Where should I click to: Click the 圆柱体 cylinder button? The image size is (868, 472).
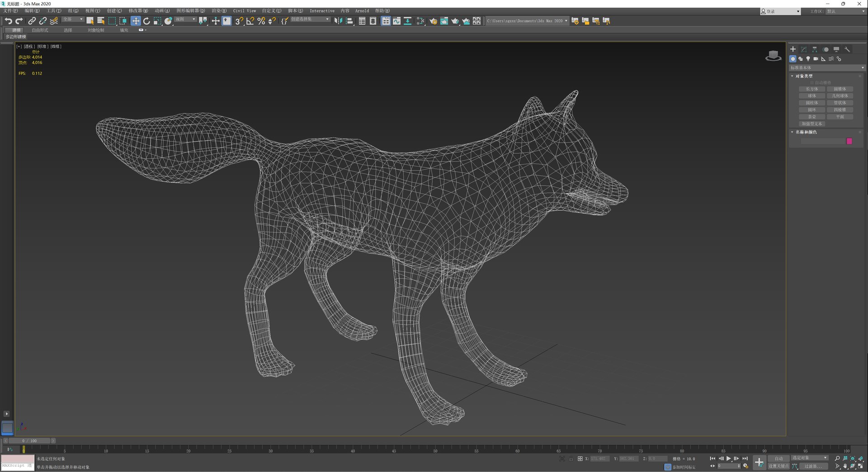tap(812, 103)
